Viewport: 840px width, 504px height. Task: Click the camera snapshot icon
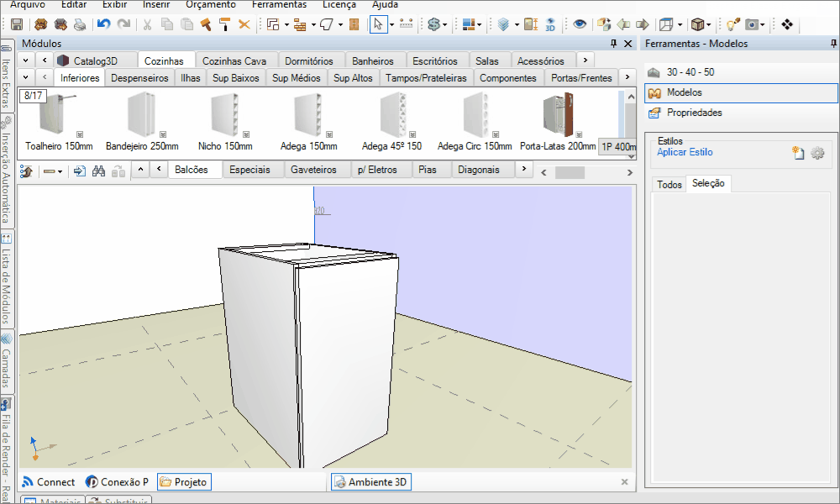[x=752, y=24]
